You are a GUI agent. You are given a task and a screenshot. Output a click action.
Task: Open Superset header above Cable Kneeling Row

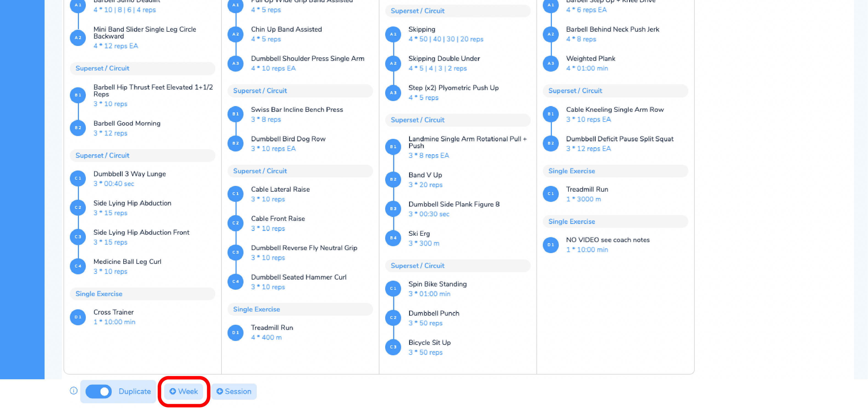(615, 90)
